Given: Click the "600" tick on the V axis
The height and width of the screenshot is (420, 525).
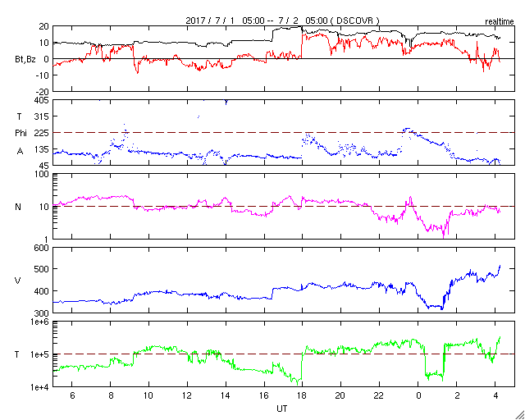Looking at the screenshot, I should coord(43,248).
